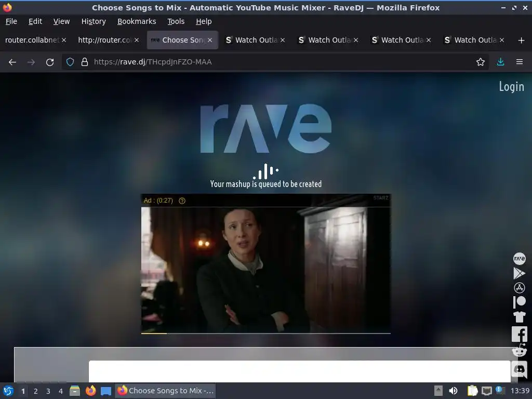Open the Discord icon in sidebar
The height and width of the screenshot is (399, 532).
pos(519,369)
